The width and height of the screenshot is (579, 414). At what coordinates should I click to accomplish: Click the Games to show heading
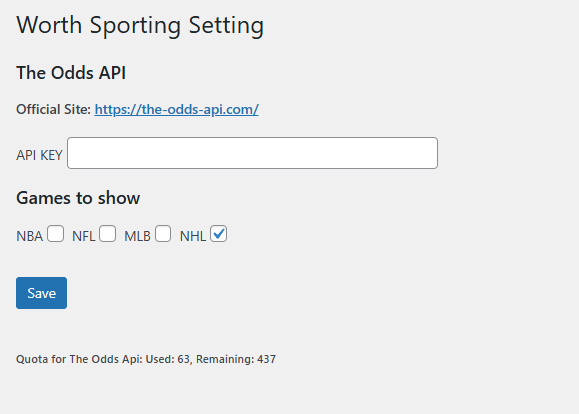[78, 198]
